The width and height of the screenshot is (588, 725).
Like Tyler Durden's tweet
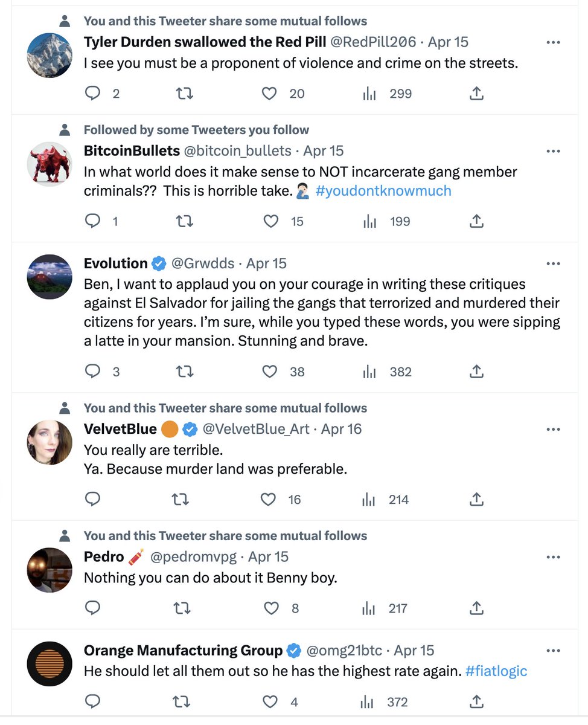click(x=270, y=94)
